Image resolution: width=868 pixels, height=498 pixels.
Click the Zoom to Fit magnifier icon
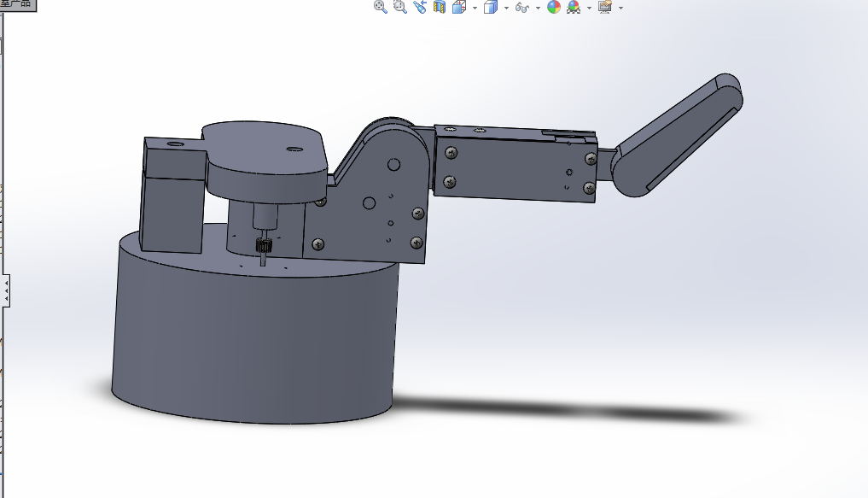click(381, 7)
